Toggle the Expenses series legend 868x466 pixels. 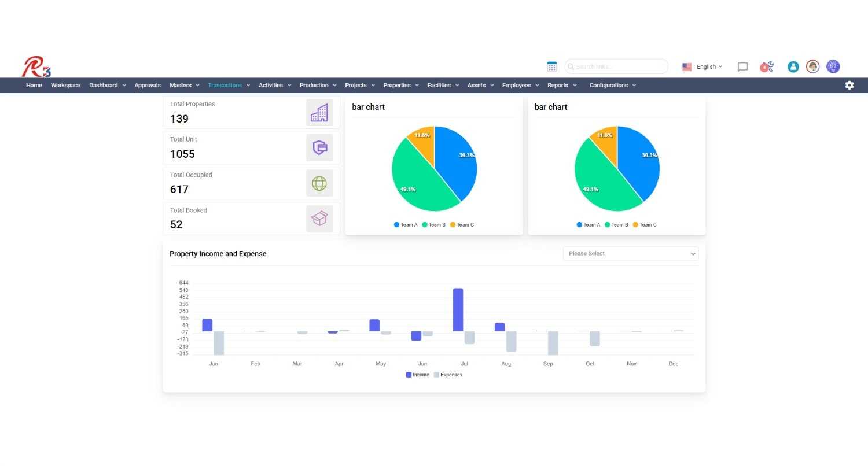click(x=448, y=375)
